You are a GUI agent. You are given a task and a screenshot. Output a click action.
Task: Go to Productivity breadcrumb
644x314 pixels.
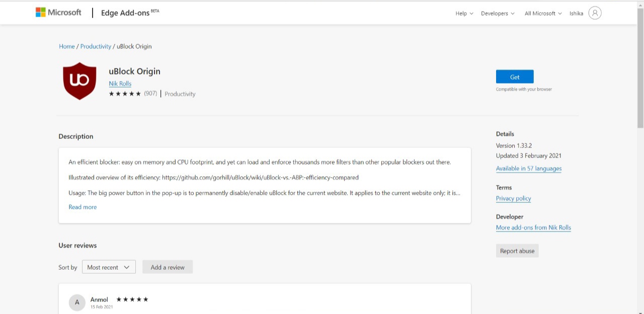(96, 46)
